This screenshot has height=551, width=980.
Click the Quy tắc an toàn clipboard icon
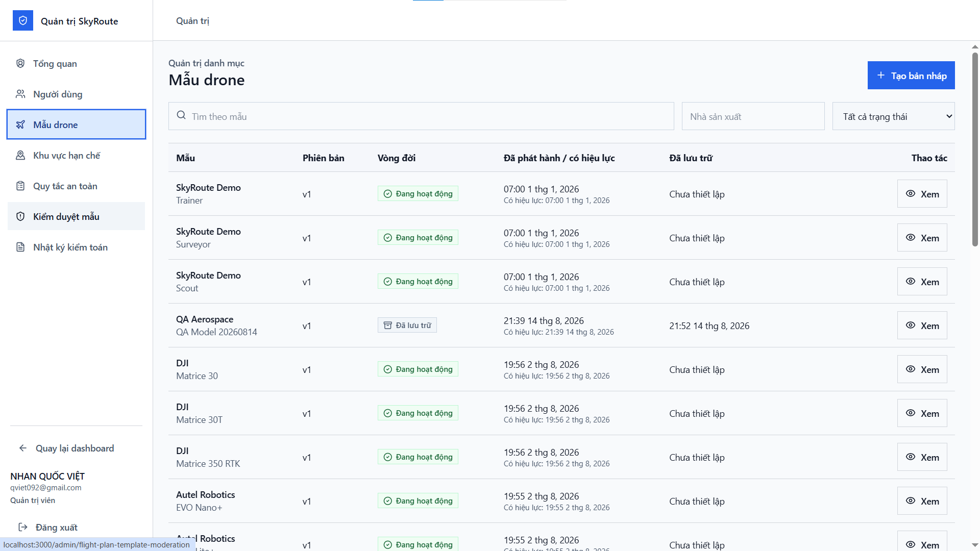coord(20,186)
